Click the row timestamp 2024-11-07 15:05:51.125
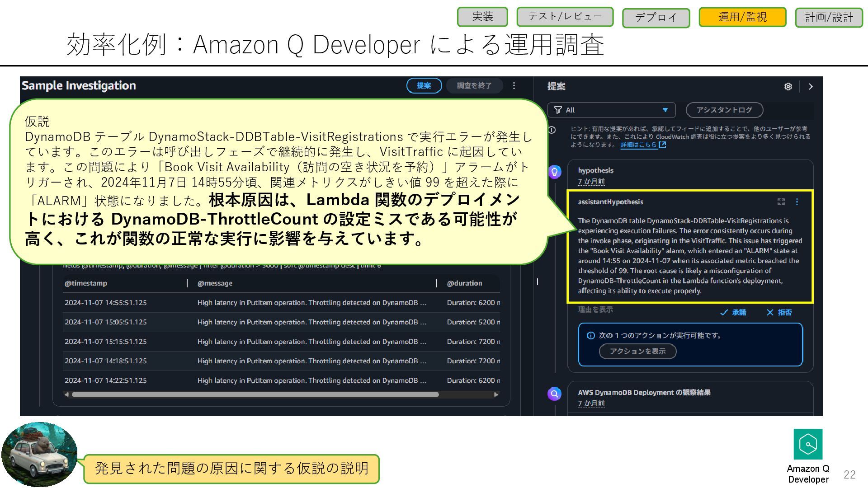This screenshot has width=868, height=488. (x=105, y=322)
